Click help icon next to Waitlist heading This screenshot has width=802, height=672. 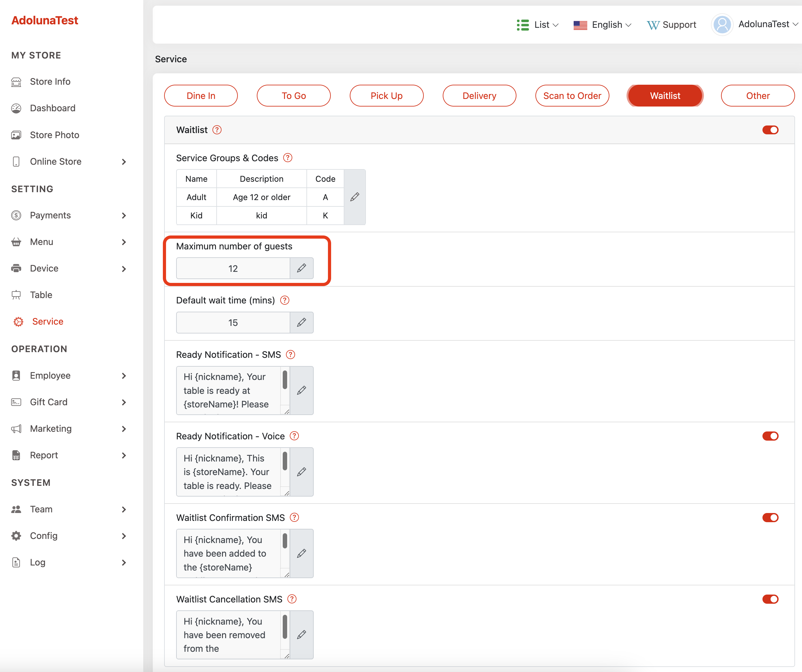click(217, 130)
